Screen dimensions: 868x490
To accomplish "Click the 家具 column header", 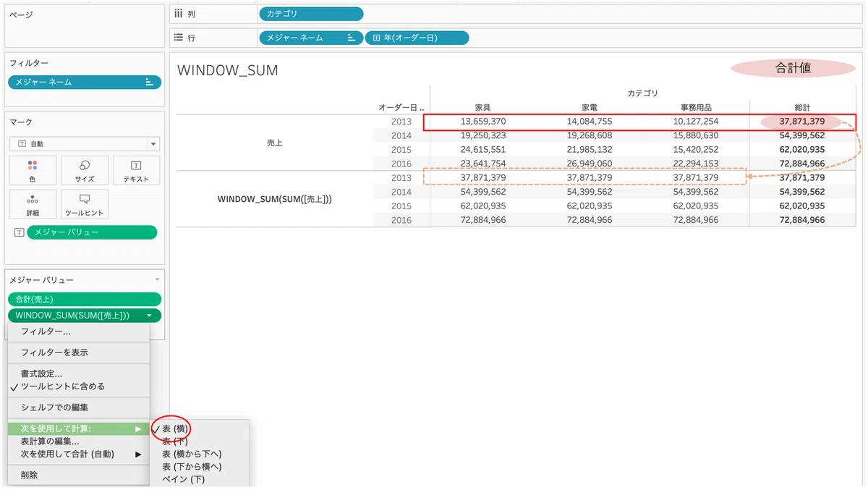I will pyautogui.click(x=482, y=107).
